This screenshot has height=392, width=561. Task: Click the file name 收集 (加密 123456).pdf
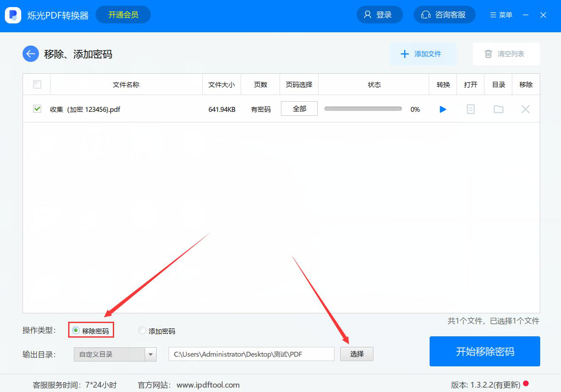[85, 109]
